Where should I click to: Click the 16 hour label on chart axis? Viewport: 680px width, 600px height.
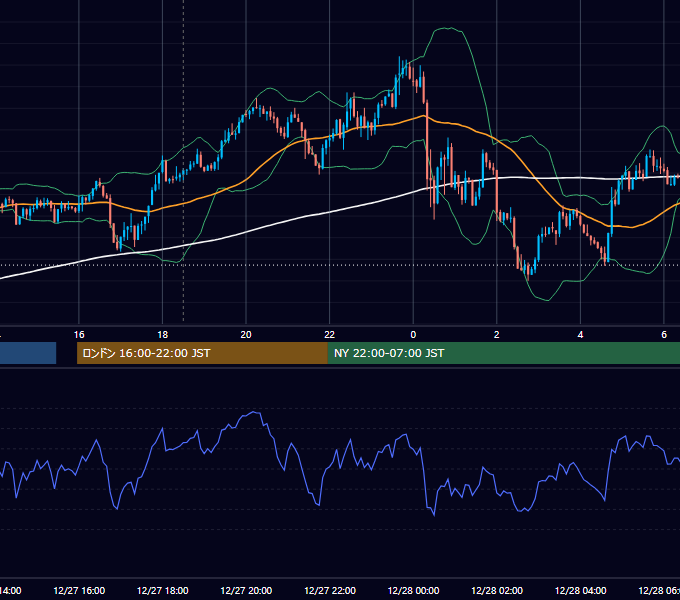tap(79, 335)
